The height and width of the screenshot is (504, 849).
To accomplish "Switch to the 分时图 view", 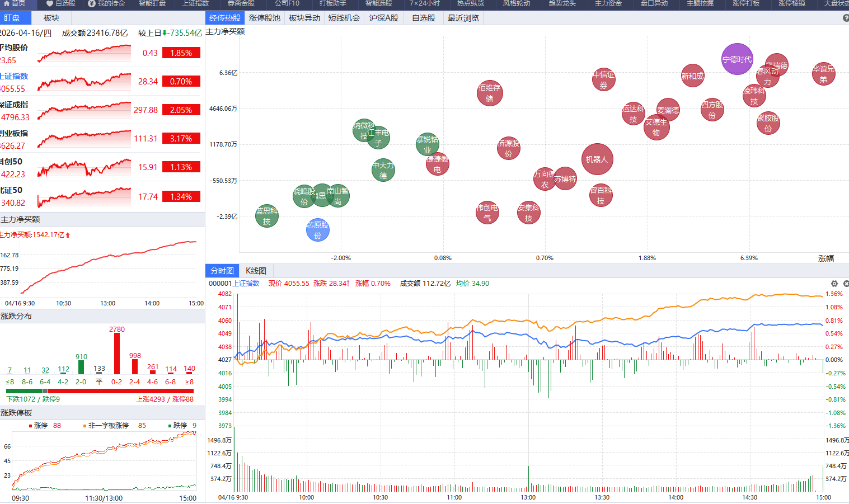I will tap(222, 271).
